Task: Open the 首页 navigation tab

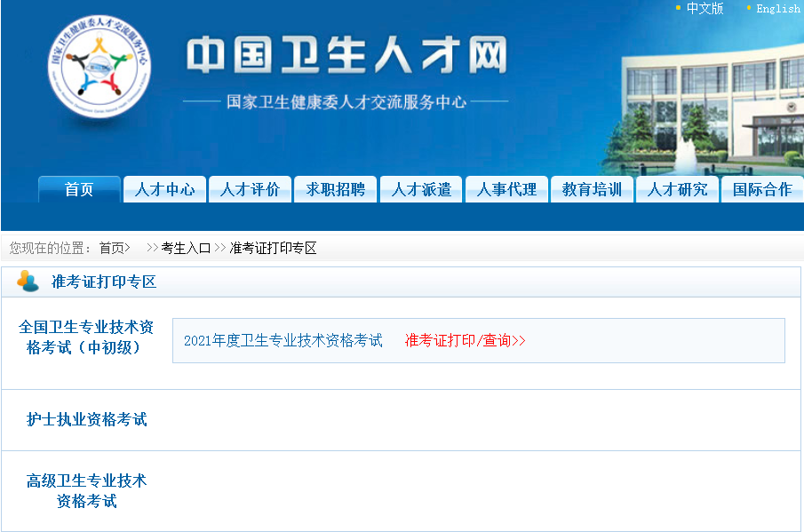Action: pyautogui.click(x=79, y=189)
